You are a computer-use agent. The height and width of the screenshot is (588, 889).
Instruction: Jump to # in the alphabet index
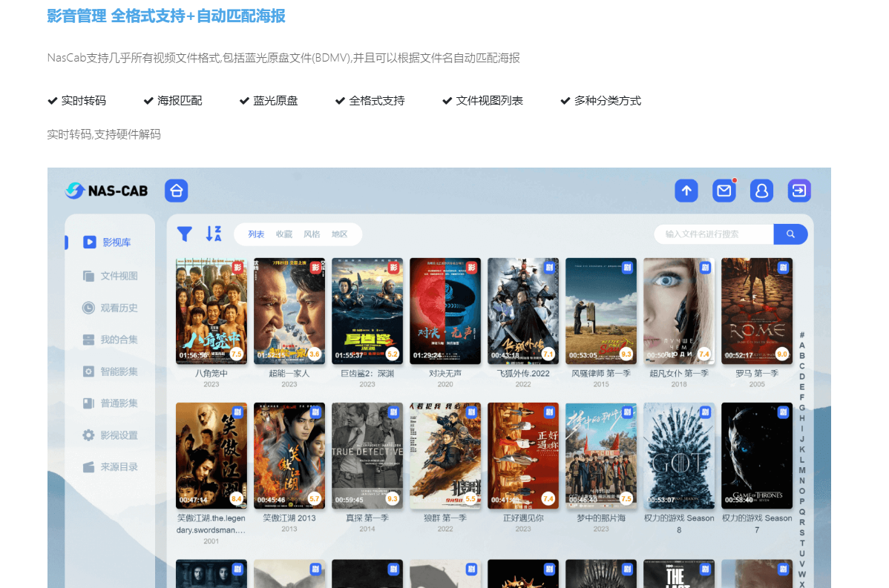802,335
